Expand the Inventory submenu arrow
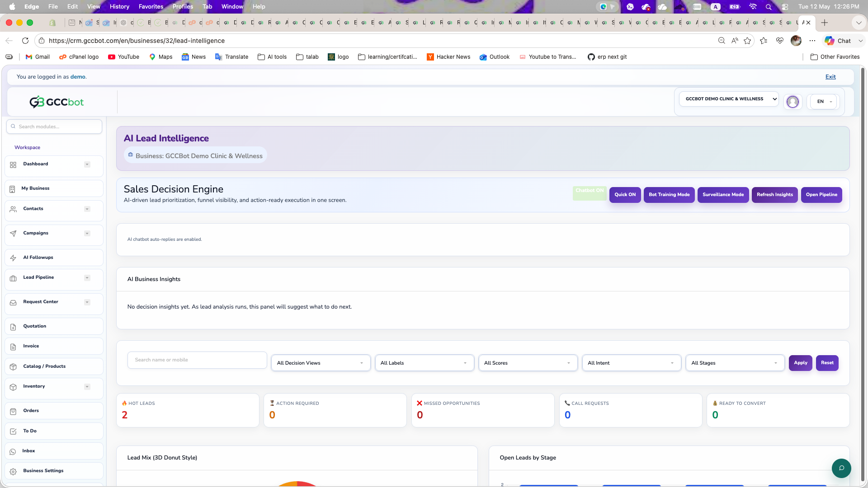 click(87, 387)
